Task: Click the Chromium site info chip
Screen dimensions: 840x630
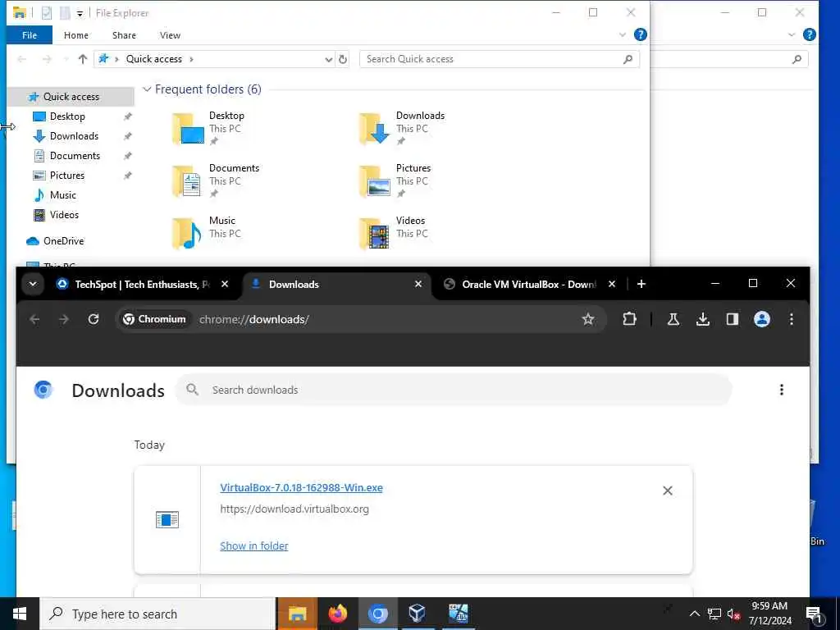Action: tap(154, 319)
